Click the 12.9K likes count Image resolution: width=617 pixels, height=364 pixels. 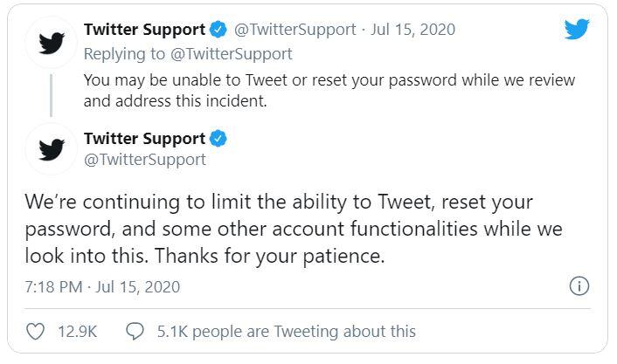coord(78,332)
